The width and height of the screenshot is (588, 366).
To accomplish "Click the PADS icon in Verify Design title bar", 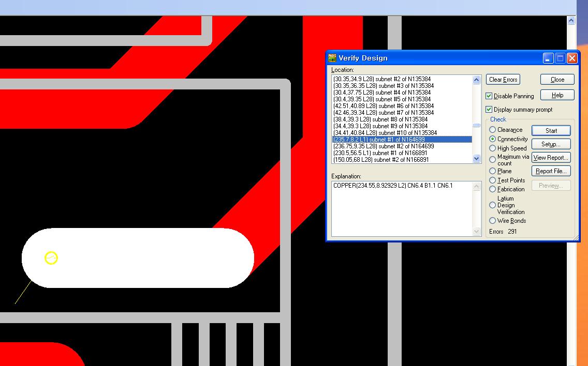I will click(332, 58).
